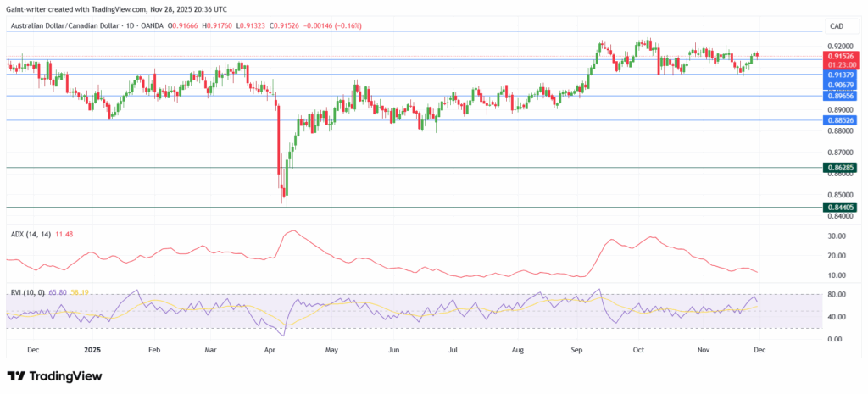Select the green 0.86285 support price label

coord(841,167)
